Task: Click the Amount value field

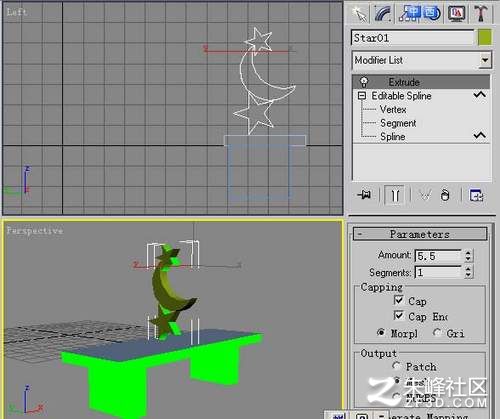Action: (x=438, y=256)
